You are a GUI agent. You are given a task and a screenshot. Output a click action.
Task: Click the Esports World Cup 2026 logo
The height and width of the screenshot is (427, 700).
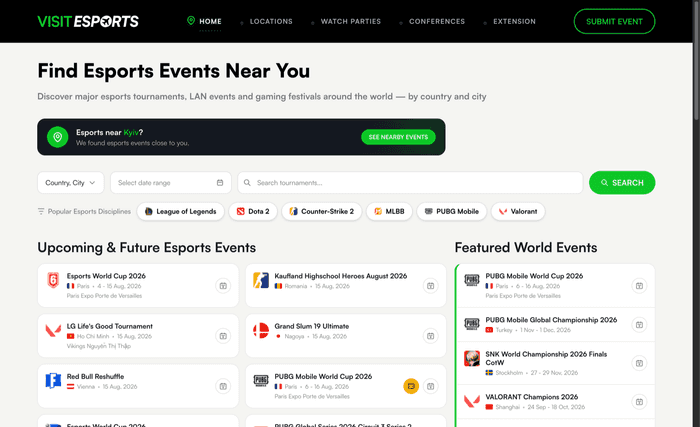click(53, 280)
